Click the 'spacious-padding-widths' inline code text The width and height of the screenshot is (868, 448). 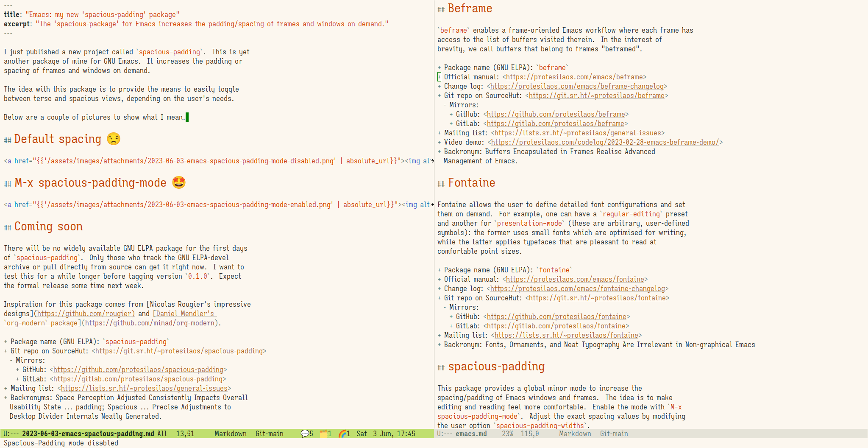[540, 426]
